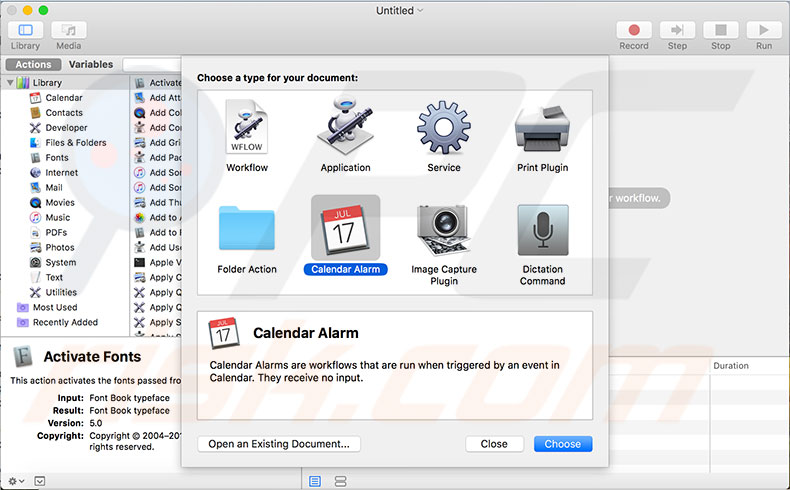This screenshot has height=490, width=790.
Task: Click the Step toolbar button
Action: pos(677,30)
